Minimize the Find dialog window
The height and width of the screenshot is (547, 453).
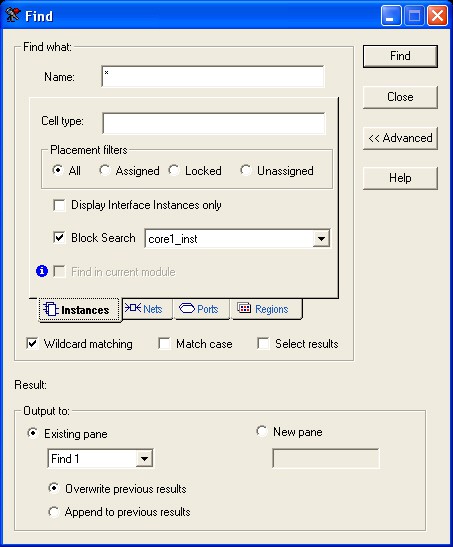point(391,16)
